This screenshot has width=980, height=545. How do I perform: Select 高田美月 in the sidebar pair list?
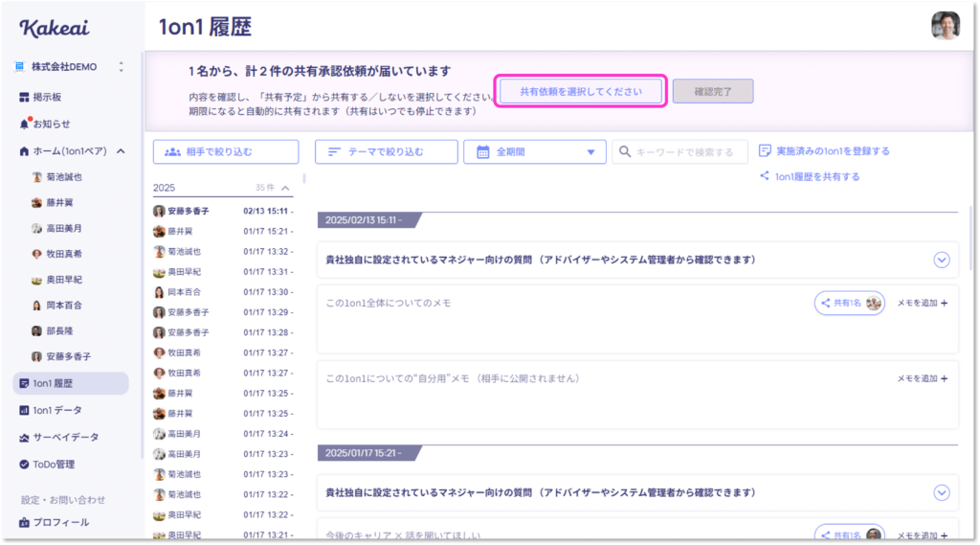tap(56, 228)
